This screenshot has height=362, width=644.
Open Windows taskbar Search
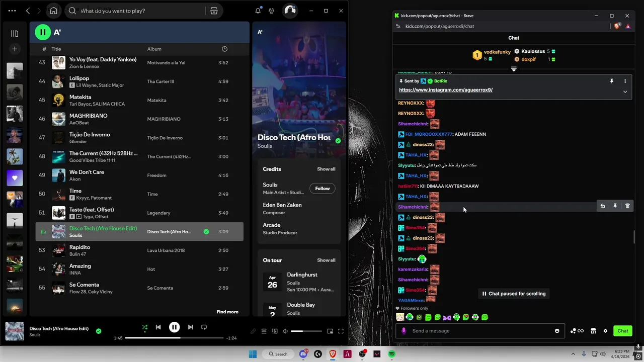point(278,354)
